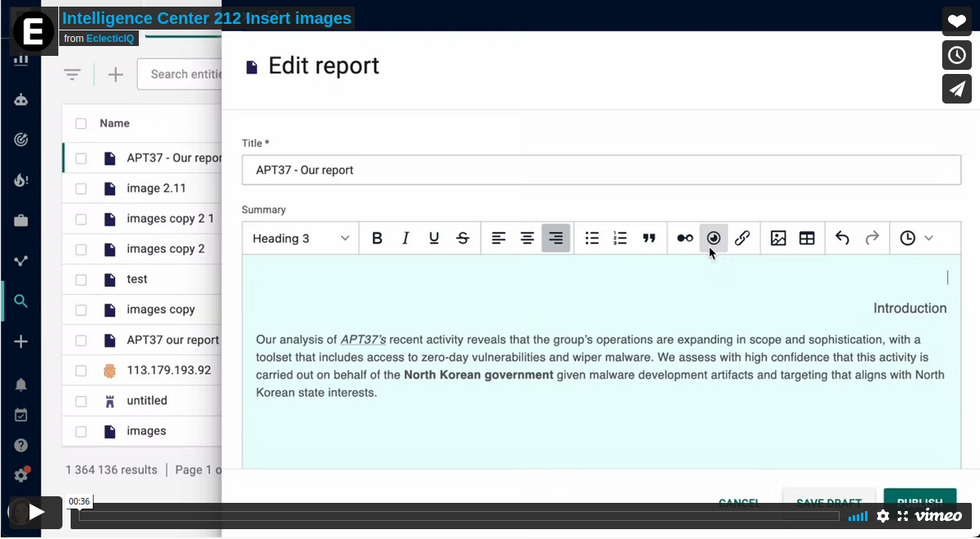Tick the checkbox beside images copy 2
This screenshot has width=980, height=539.
(x=81, y=248)
